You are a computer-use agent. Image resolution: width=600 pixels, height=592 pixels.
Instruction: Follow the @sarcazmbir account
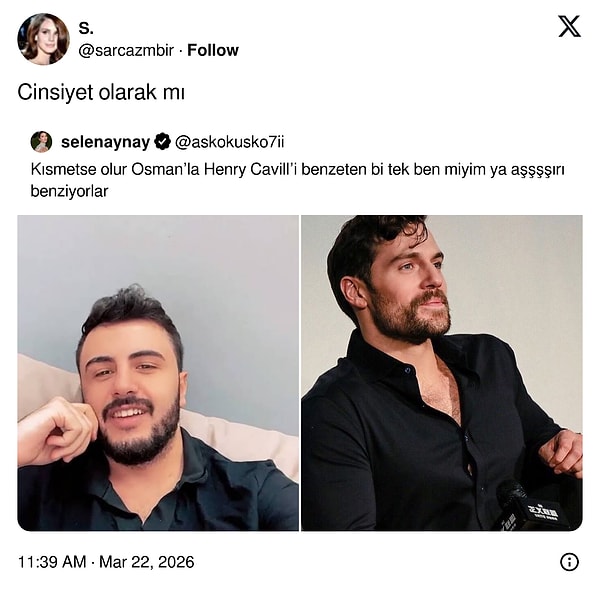click(213, 50)
